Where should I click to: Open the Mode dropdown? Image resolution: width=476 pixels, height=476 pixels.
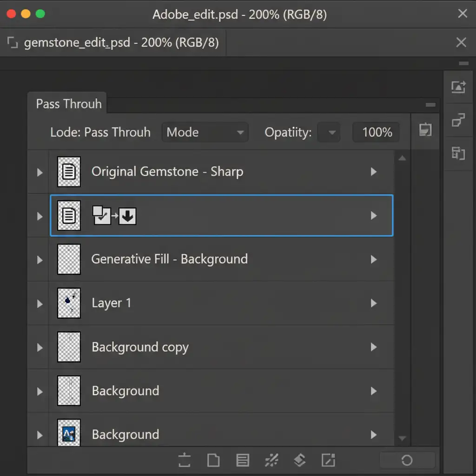pos(205,132)
